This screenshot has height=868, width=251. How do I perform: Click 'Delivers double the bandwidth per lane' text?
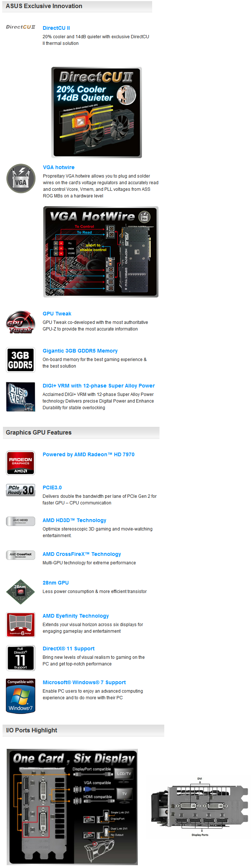pos(100,500)
